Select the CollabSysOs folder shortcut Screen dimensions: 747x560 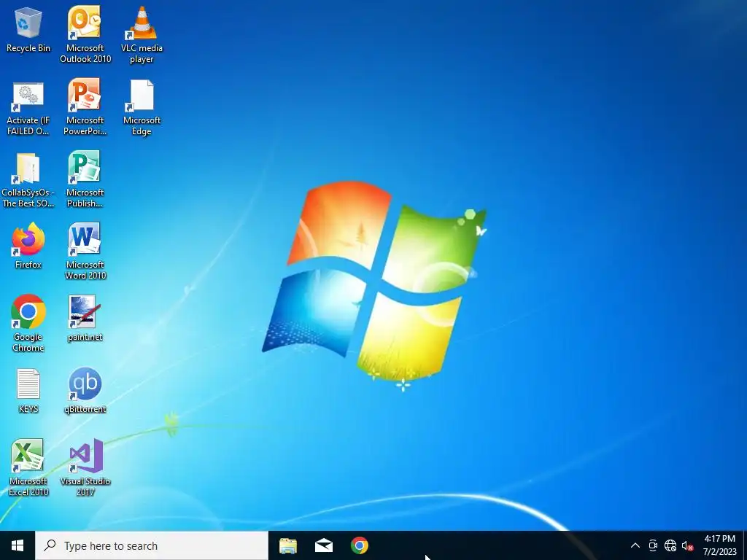pos(28,180)
